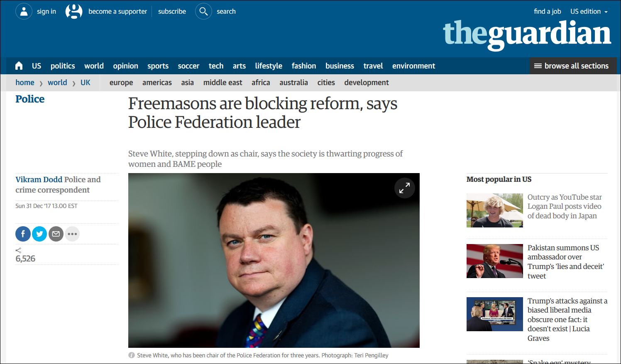Open the Pakistan summons US ambassador headline
Image resolution: width=621 pixels, height=364 pixels.
pyautogui.click(x=566, y=261)
